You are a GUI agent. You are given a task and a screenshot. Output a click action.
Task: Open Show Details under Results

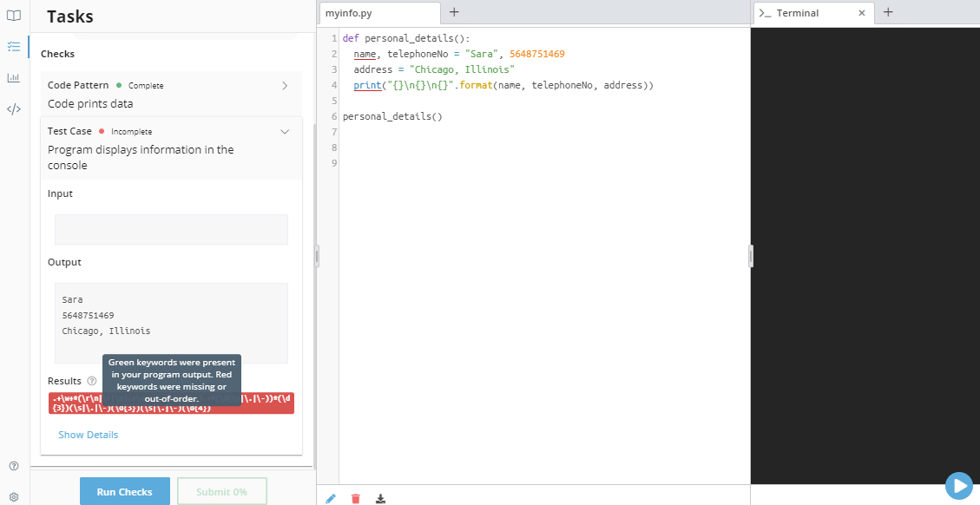[88, 434]
